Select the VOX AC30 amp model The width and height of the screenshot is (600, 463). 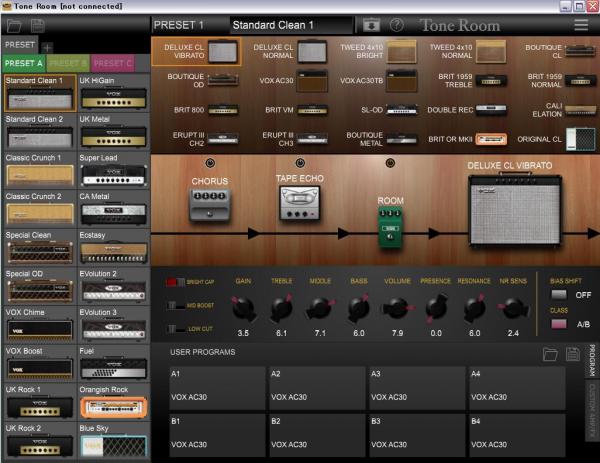[x=293, y=81]
